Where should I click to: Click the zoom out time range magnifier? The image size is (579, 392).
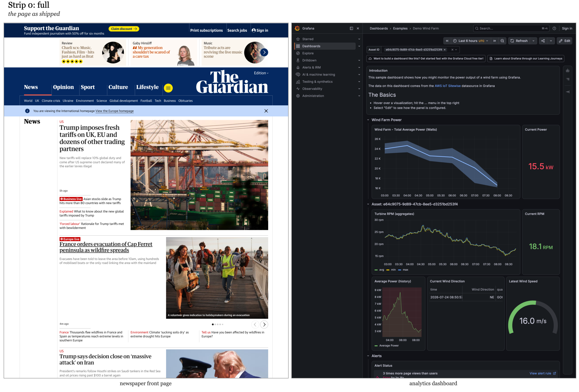tap(502, 41)
